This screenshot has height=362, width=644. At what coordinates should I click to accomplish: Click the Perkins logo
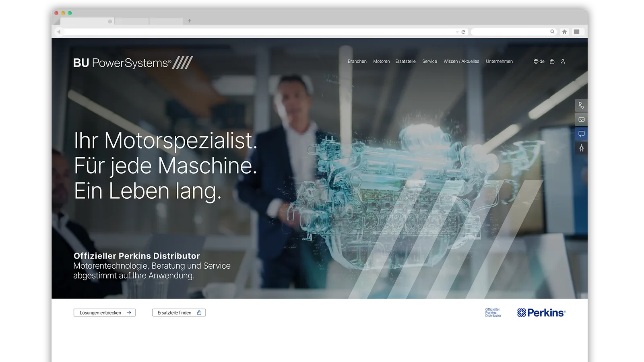click(541, 313)
